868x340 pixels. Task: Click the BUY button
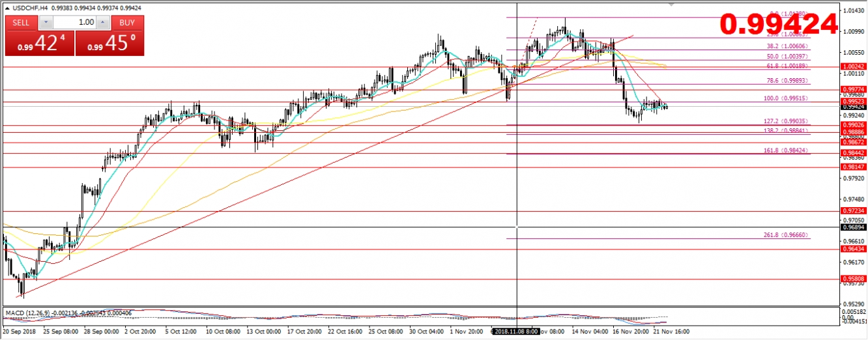(127, 23)
